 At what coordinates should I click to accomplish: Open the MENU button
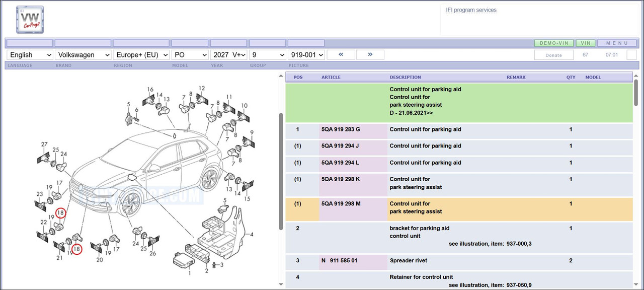point(617,43)
